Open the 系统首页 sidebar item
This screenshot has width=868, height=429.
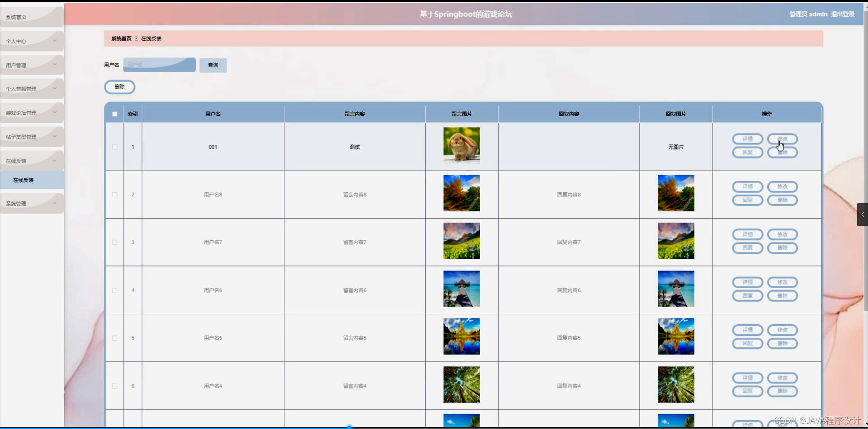coord(32,17)
